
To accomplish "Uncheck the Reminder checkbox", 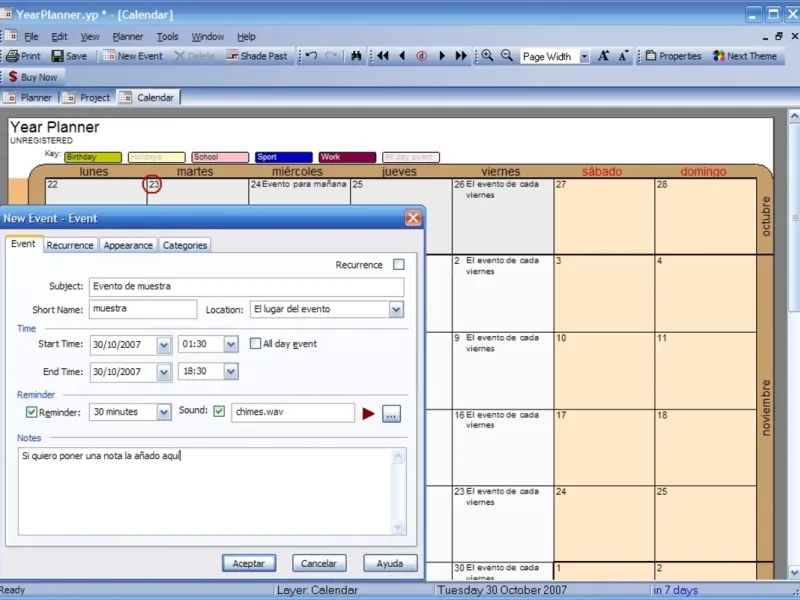I will click(32, 412).
